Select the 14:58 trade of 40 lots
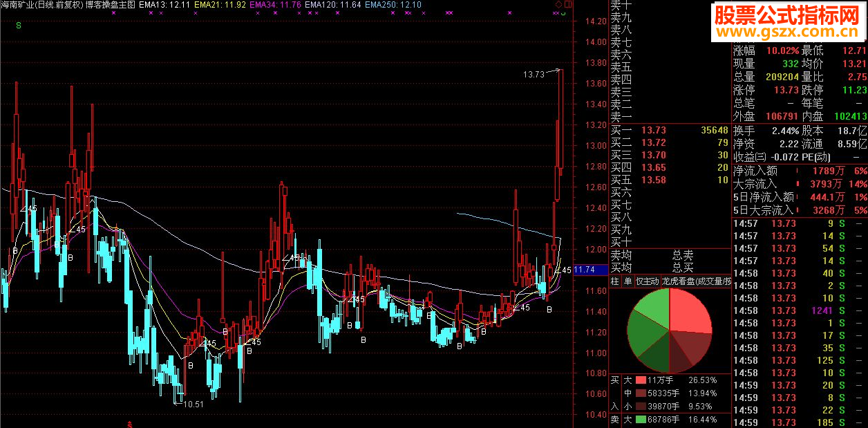This screenshot has width=868, height=428. coord(800,273)
